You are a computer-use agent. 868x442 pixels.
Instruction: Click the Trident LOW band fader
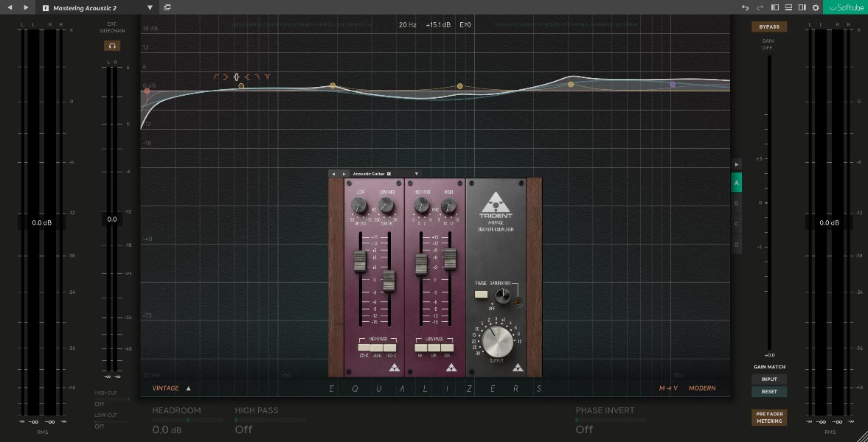360,262
